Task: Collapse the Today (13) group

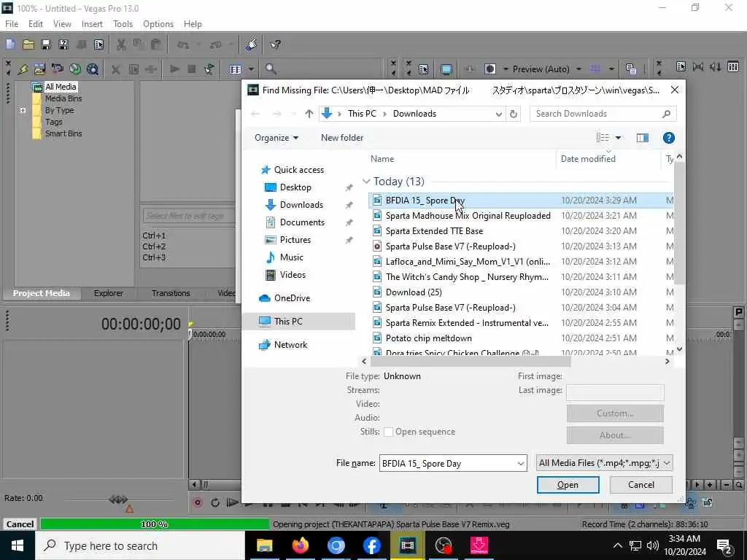Action: tap(366, 182)
